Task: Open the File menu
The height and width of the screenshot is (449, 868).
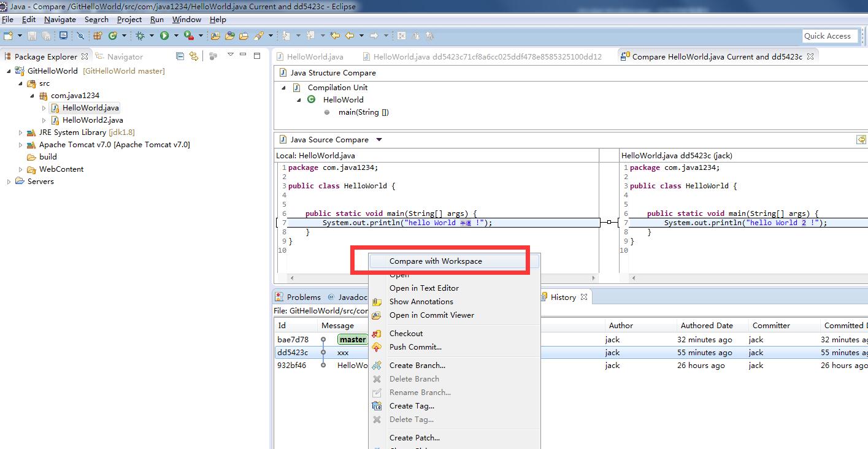Action: pyautogui.click(x=7, y=20)
